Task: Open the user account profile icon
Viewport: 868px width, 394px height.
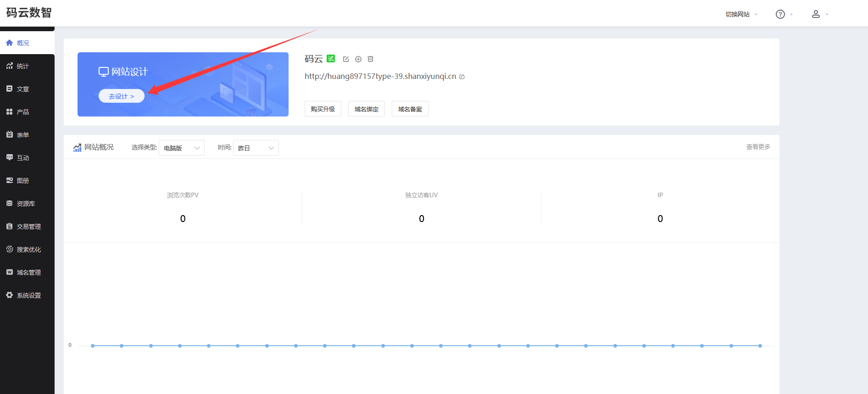Action: pyautogui.click(x=816, y=14)
